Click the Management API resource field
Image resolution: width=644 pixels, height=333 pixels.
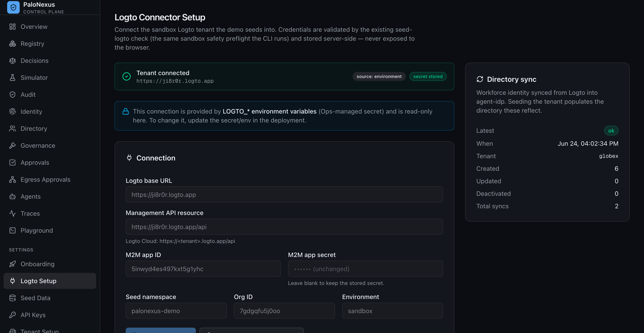(x=284, y=227)
